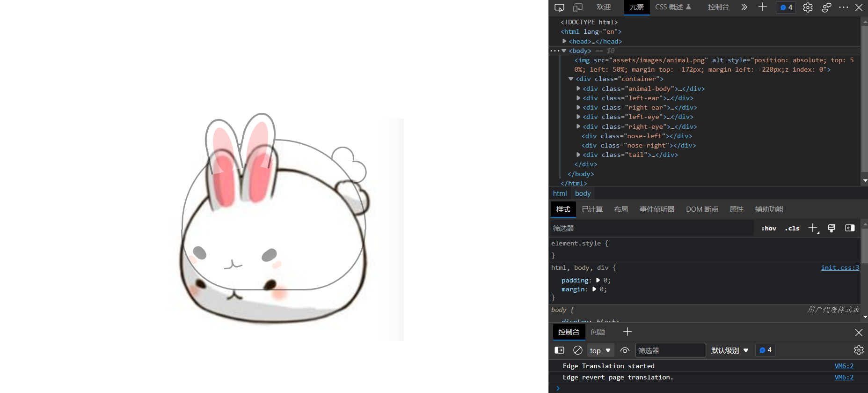Collapse the body element node
Viewport: 868px width, 393px height.
point(564,51)
